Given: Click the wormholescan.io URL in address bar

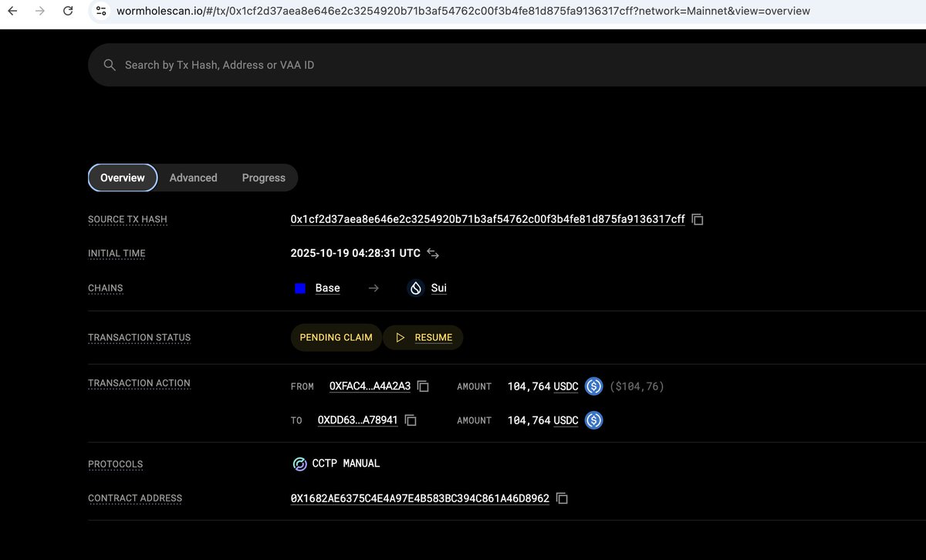Looking at the screenshot, I should coord(463,11).
